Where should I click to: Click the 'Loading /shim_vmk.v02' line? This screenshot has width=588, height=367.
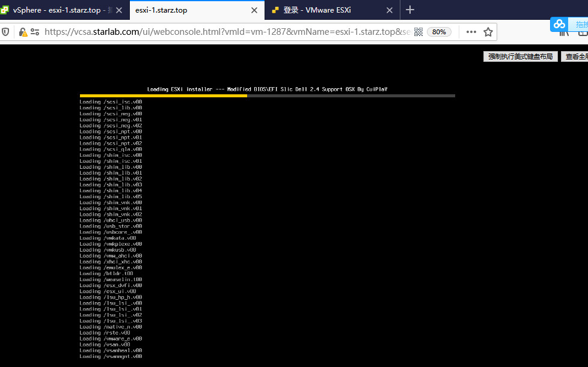(x=111, y=214)
